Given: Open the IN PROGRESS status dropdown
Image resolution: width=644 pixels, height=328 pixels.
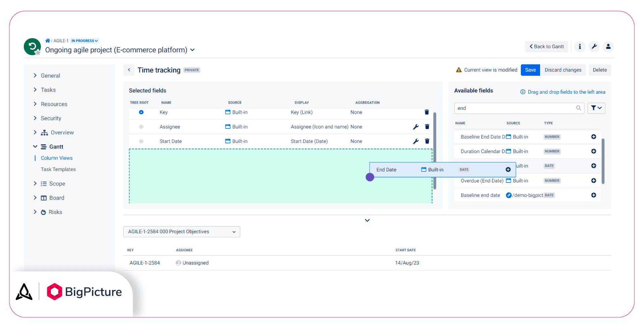Looking at the screenshot, I should [x=85, y=41].
